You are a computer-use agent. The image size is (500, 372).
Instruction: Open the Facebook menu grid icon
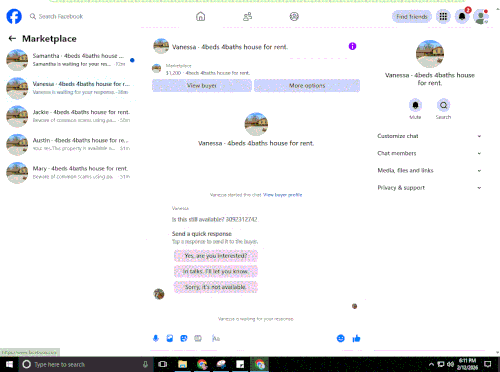443,16
